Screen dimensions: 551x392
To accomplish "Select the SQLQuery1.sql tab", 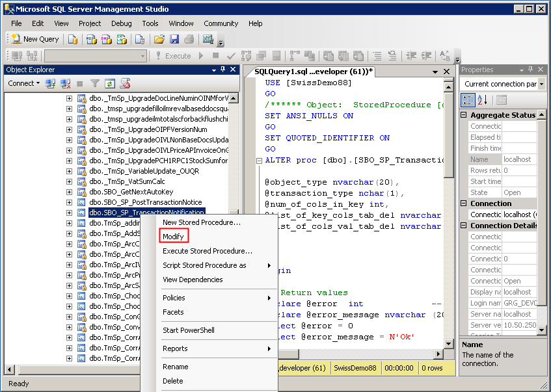I will [x=314, y=72].
